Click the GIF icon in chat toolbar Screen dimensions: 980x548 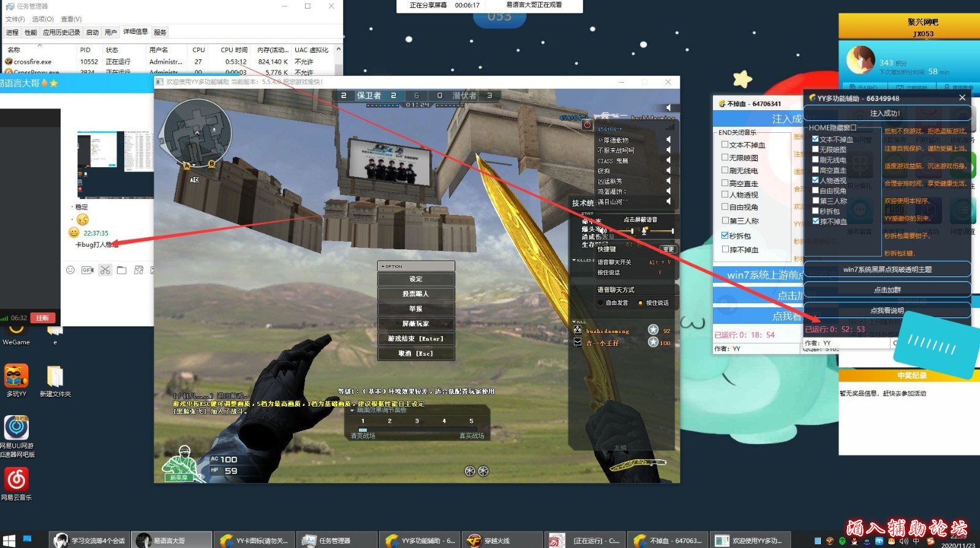click(87, 270)
